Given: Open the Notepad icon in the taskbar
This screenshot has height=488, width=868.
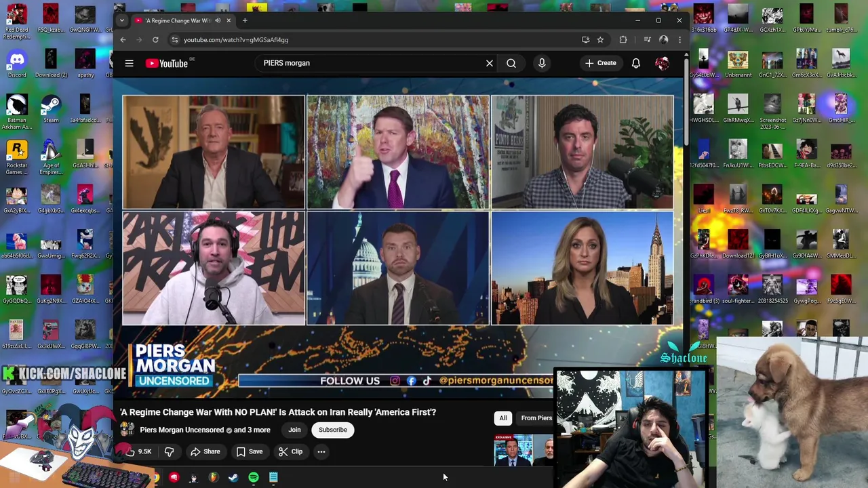Looking at the screenshot, I should pyautogui.click(x=273, y=478).
